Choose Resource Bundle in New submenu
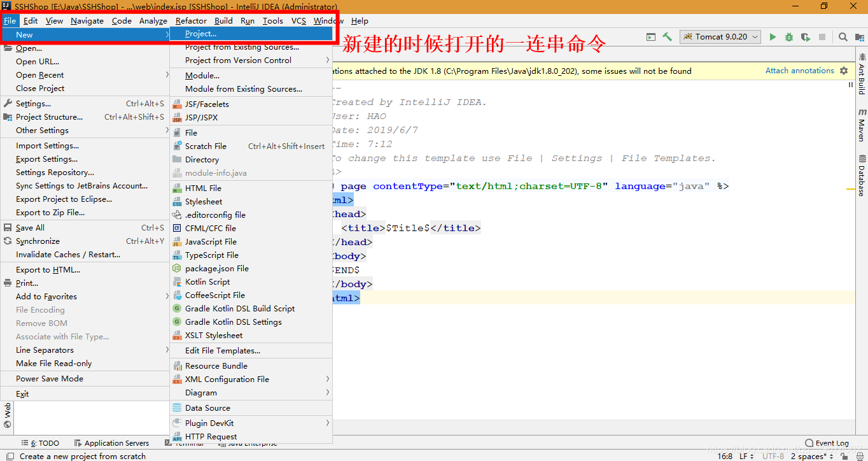This screenshot has height=461, width=868. 251,366
